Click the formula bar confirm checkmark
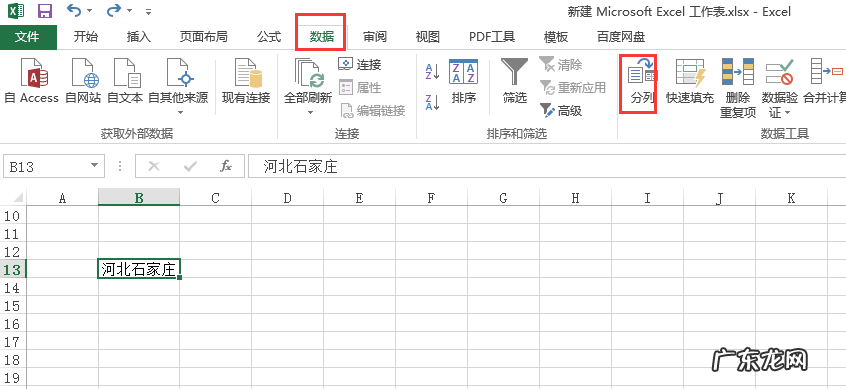The image size is (846, 389). tap(190, 166)
